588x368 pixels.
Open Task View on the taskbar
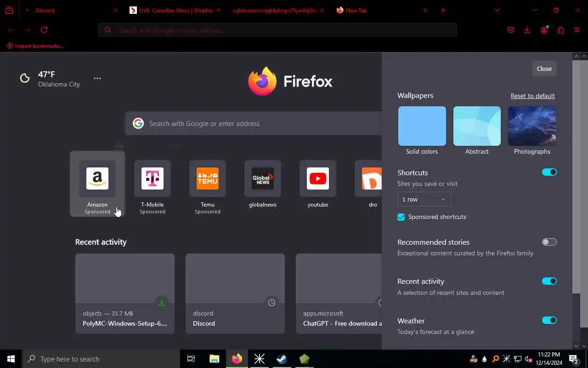pos(191,359)
